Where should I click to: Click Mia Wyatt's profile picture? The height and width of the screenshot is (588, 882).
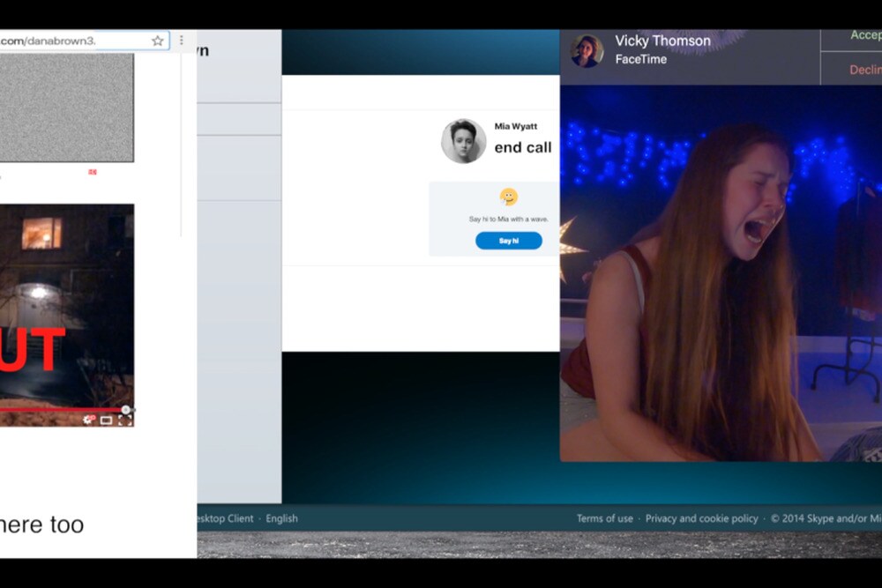pos(463,141)
